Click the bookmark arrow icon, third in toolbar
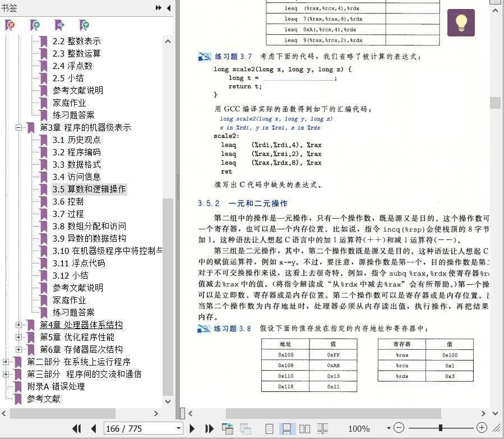This screenshot has height=439, width=504. [59, 25]
